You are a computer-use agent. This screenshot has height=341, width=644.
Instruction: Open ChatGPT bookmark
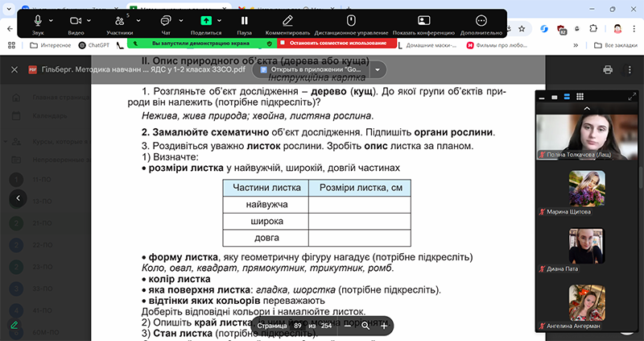(94, 45)
